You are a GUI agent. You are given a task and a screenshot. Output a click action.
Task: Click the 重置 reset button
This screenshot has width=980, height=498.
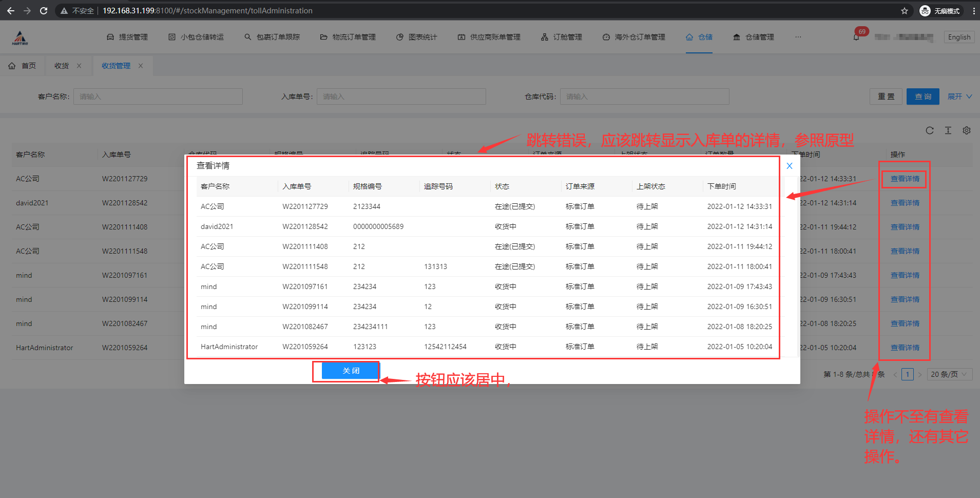(x=886, y=97)
